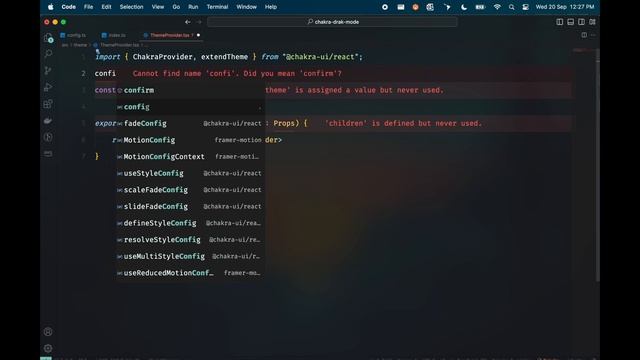640x360 pixels.
Task: Click the 'Cannot find name confi' error message
Action: (237, 73)
